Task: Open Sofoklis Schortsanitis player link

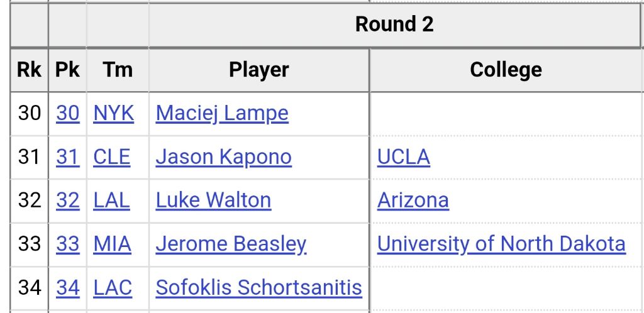Action: click(258, 287)
